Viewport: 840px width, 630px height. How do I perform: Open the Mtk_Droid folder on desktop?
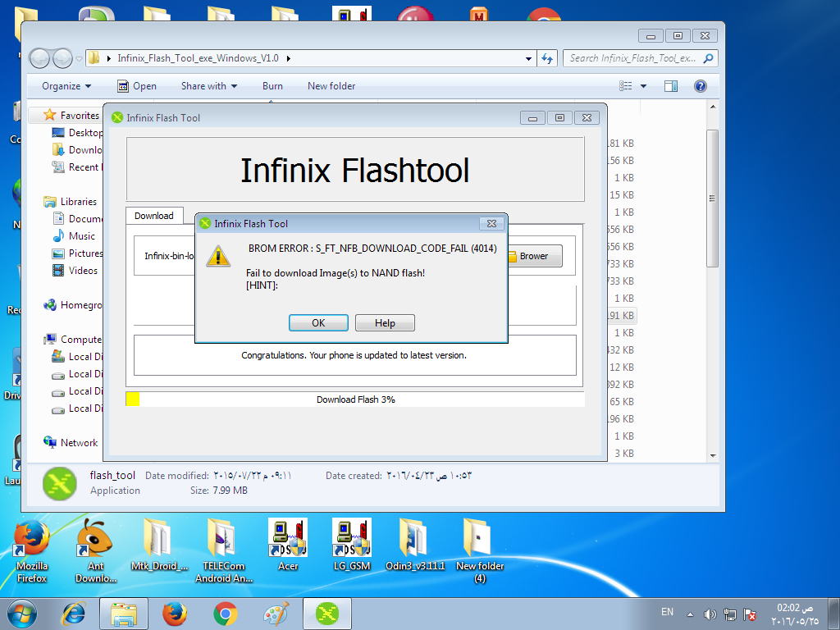pyautogui.click(x=159, y=546)
